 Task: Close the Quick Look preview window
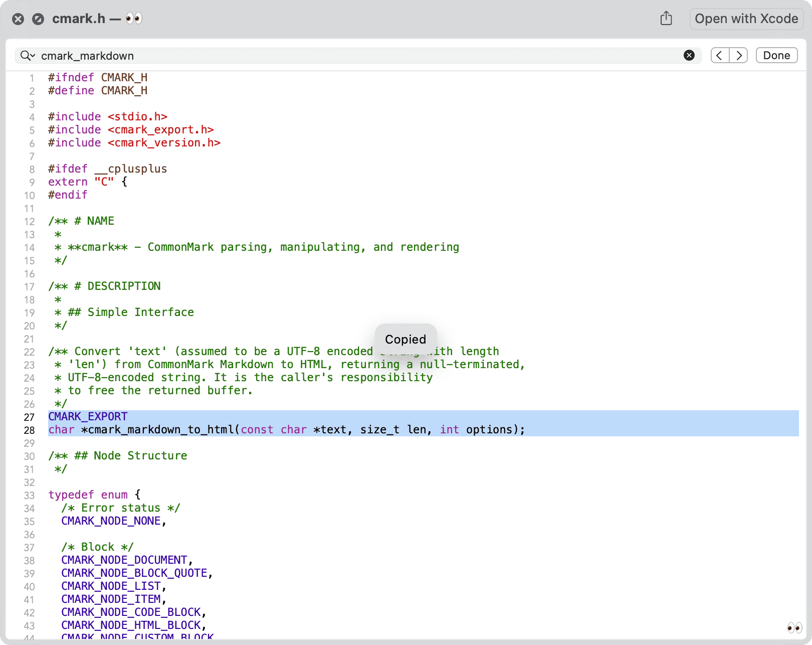(18, 19)
